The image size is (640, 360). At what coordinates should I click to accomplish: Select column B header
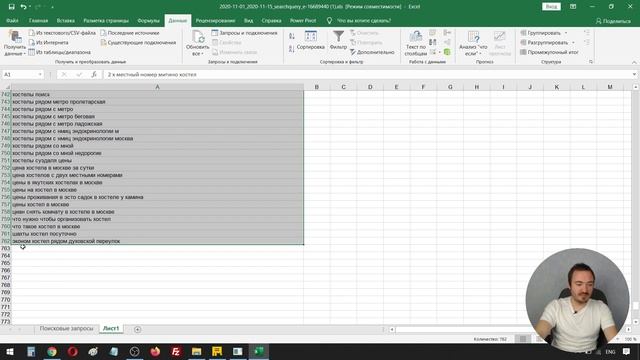tap(316, 87)
